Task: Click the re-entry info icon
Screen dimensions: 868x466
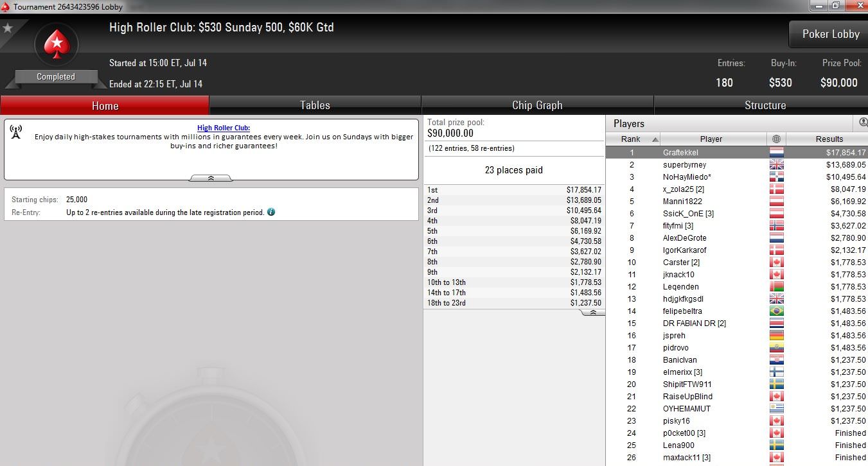Action: coord(270,212)
